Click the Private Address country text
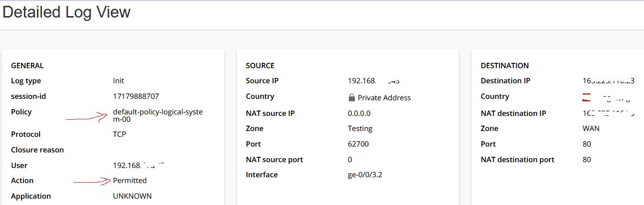This screenshot has width=644, height=205. 384,98
